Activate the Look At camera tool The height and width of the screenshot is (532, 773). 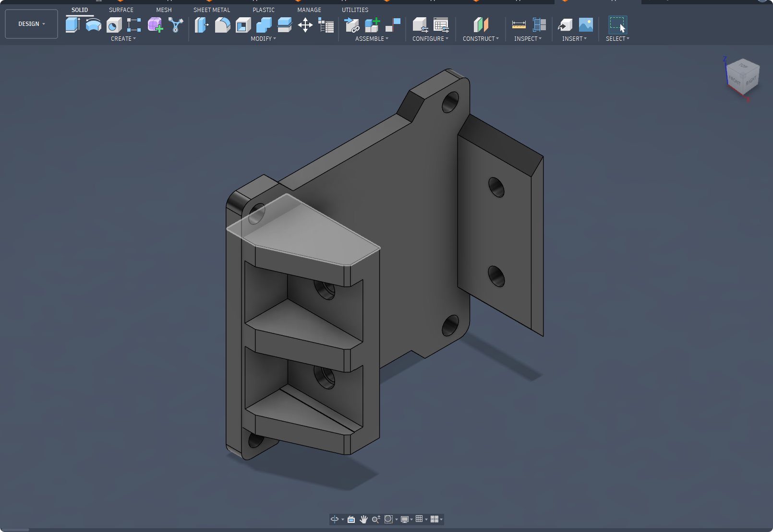click(351, 519)
